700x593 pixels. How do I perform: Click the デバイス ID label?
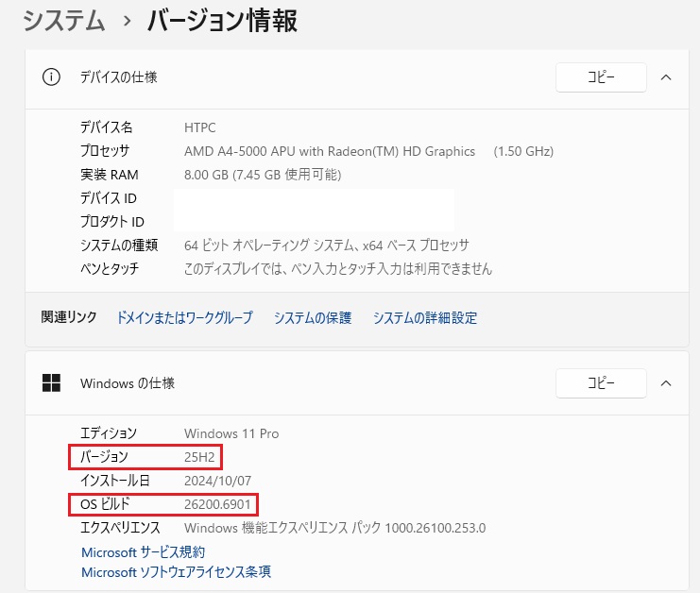[109, 198]
